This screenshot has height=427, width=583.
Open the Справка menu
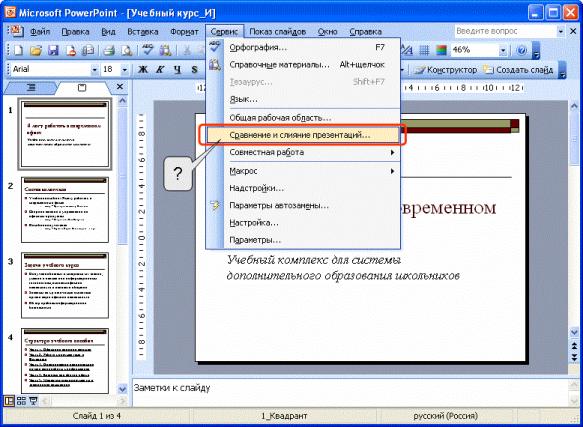pos(365,32)
